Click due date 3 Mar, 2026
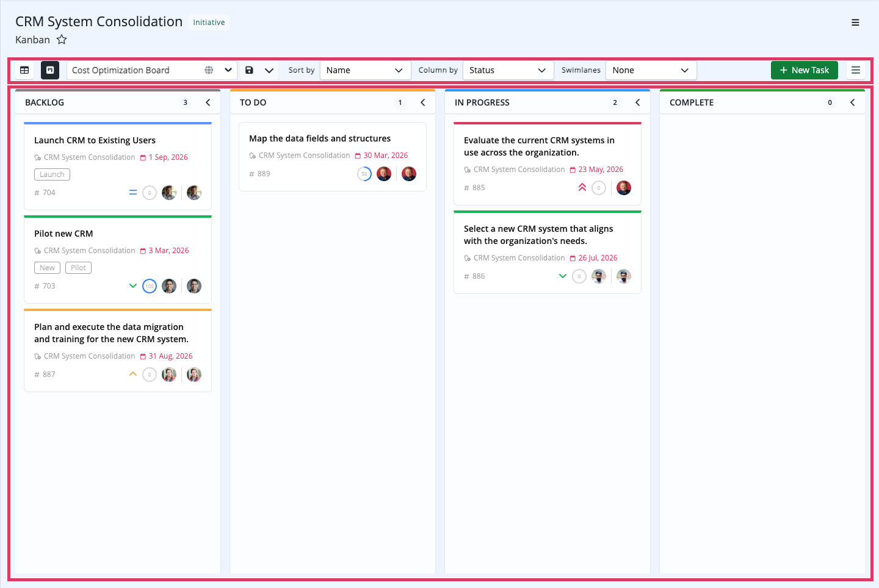Screen dimensions: 879x588 point(165,251)
